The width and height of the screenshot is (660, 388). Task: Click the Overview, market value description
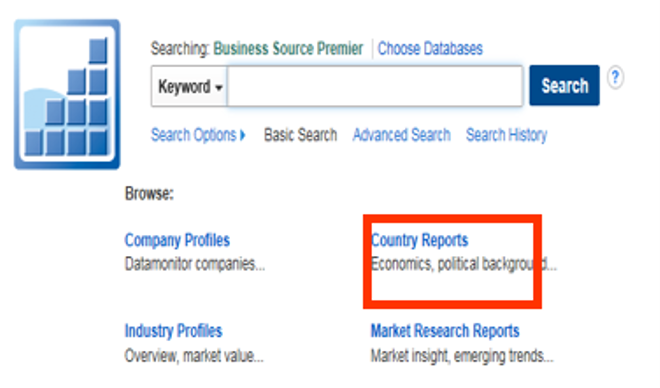pos(194,356)
